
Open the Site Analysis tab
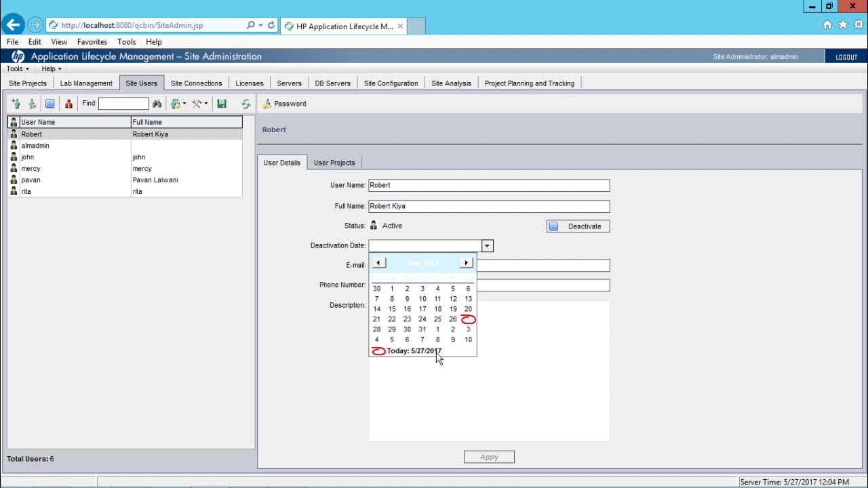[451, 83]
